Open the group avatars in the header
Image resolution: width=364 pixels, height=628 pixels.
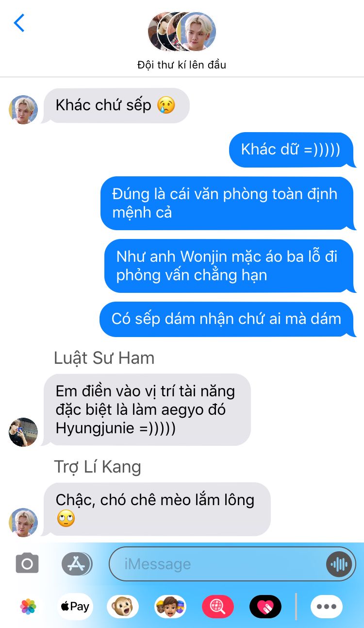[182, 32]
